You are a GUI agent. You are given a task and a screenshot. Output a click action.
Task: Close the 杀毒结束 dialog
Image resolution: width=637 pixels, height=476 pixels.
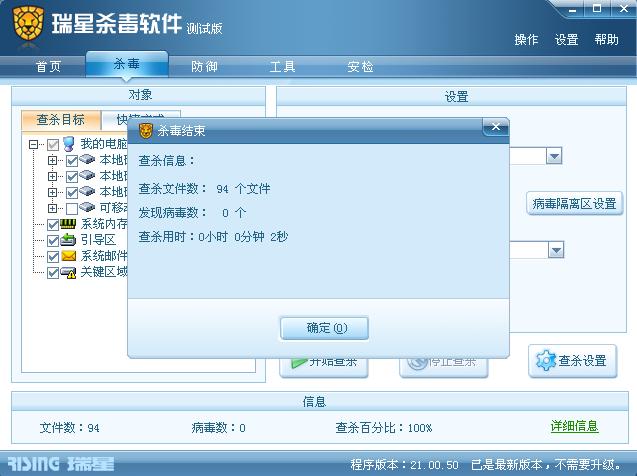tap(496, 127)
